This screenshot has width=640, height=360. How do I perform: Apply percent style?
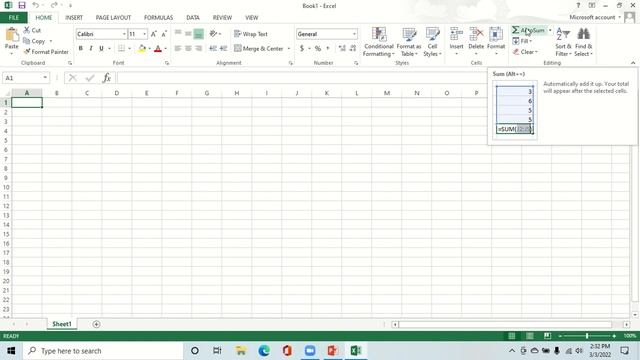tap(318, 48)
